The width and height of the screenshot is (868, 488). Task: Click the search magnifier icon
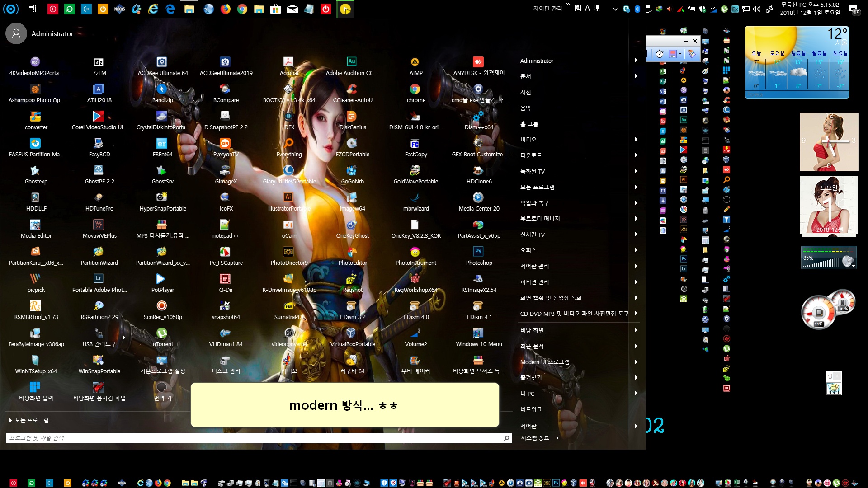pyautogui.click(x=506, y=438)
